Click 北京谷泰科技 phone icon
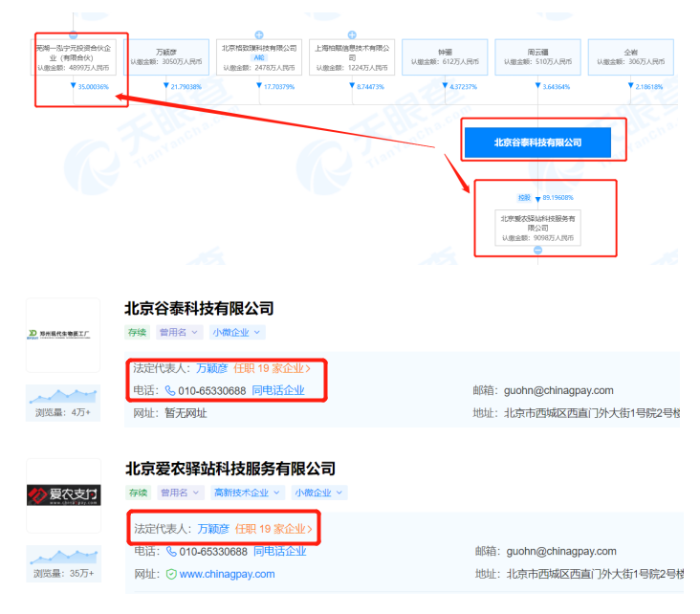The height and width of the screenshot is (614, 700). [x=170, y=391]
